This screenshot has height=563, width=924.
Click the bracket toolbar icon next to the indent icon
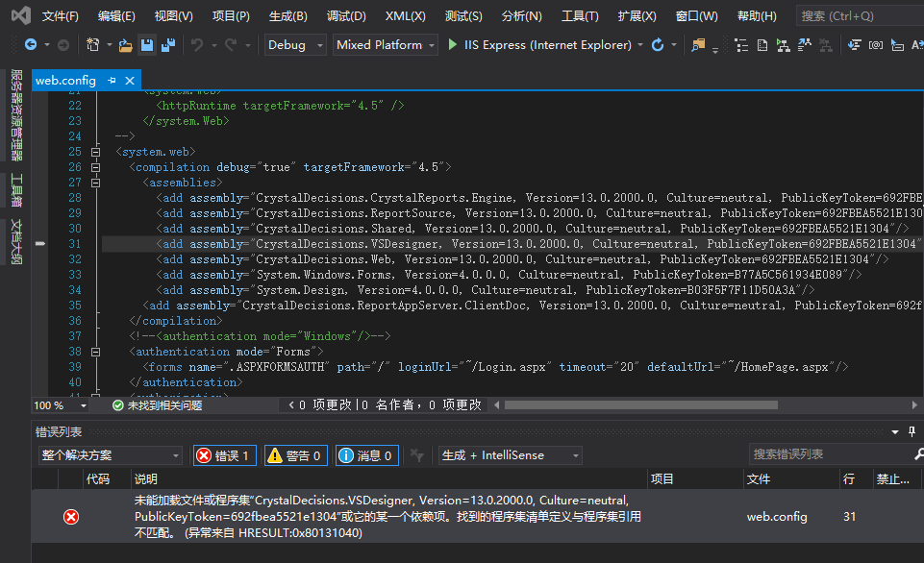(x=876, y=45)
